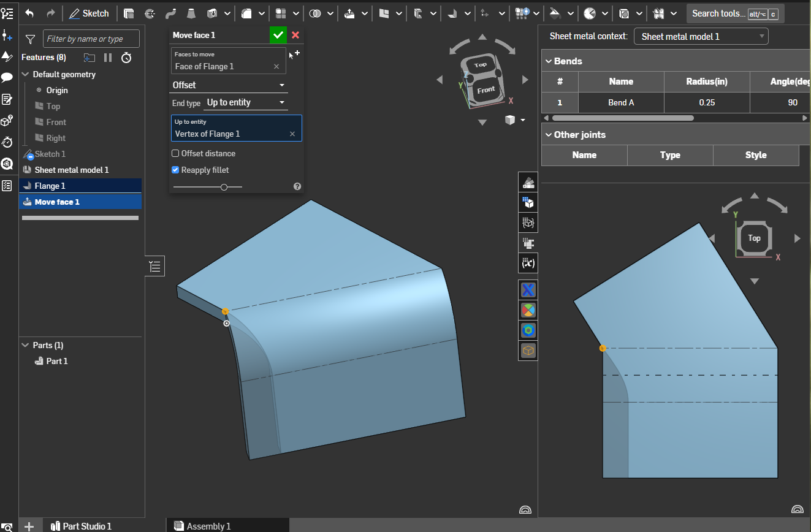
Task: Choose the Sweep tool icon
Action: 172,13
